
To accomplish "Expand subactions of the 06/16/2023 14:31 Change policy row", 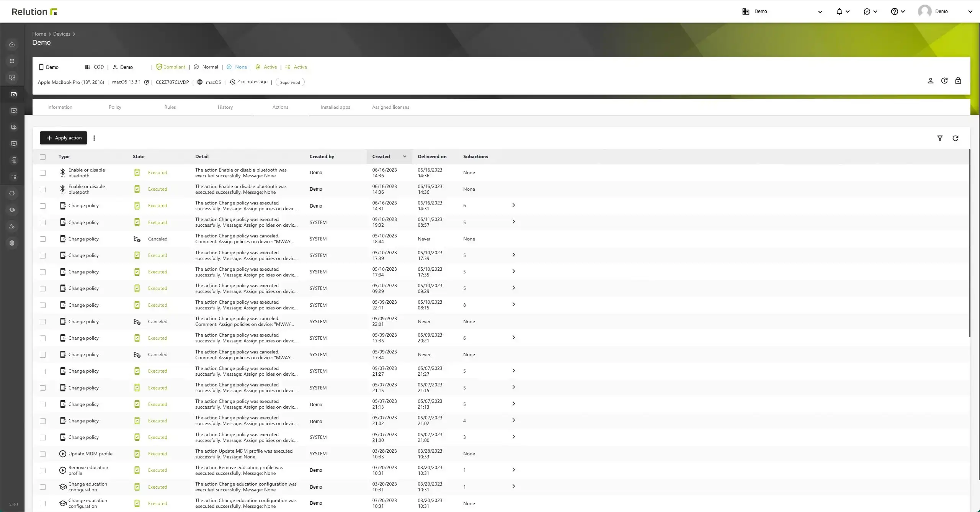I will click(514, 205).
